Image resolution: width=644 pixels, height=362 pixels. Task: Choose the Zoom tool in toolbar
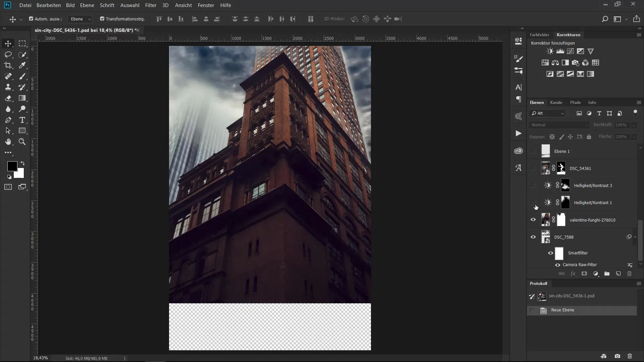click(x=22, y=142)
